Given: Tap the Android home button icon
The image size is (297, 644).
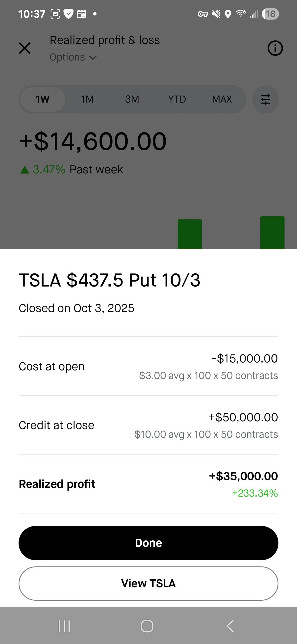Looking at the screenshot, I should coord(147,626).
